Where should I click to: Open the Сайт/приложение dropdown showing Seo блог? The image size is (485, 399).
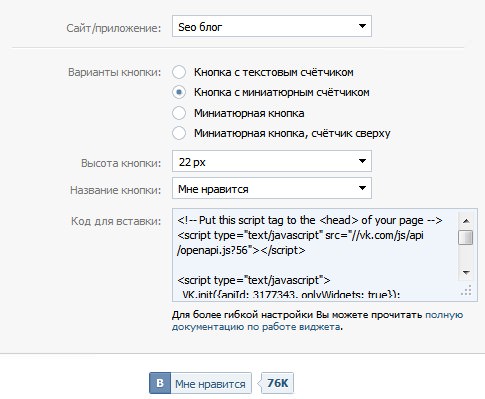272,26
